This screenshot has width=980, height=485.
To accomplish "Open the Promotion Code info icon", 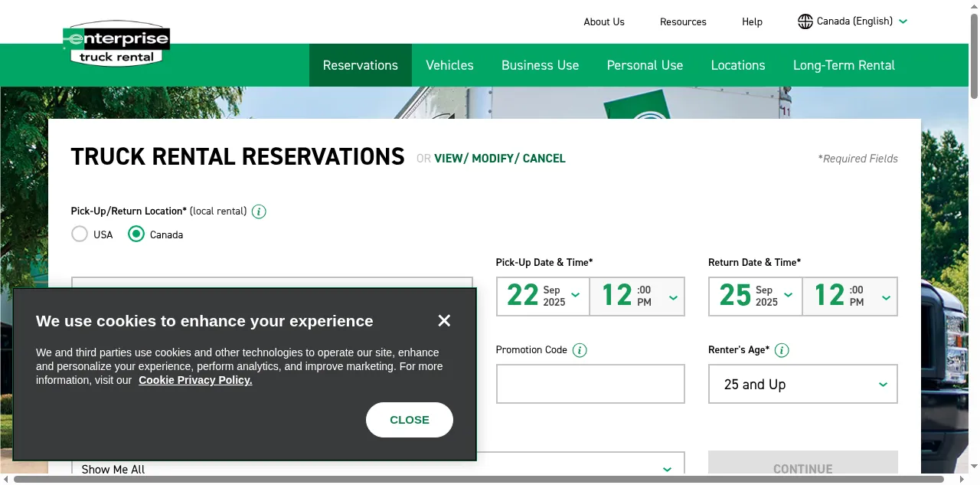I will coord(580,350).
